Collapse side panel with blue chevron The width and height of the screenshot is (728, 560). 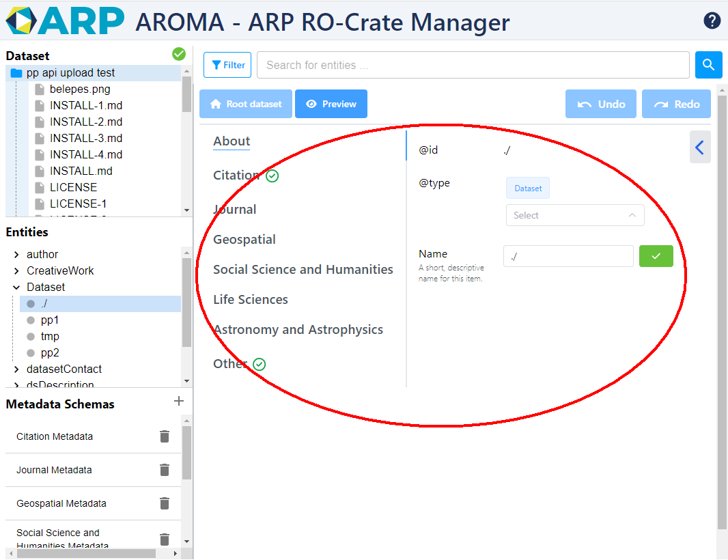[x=700, y=148]
